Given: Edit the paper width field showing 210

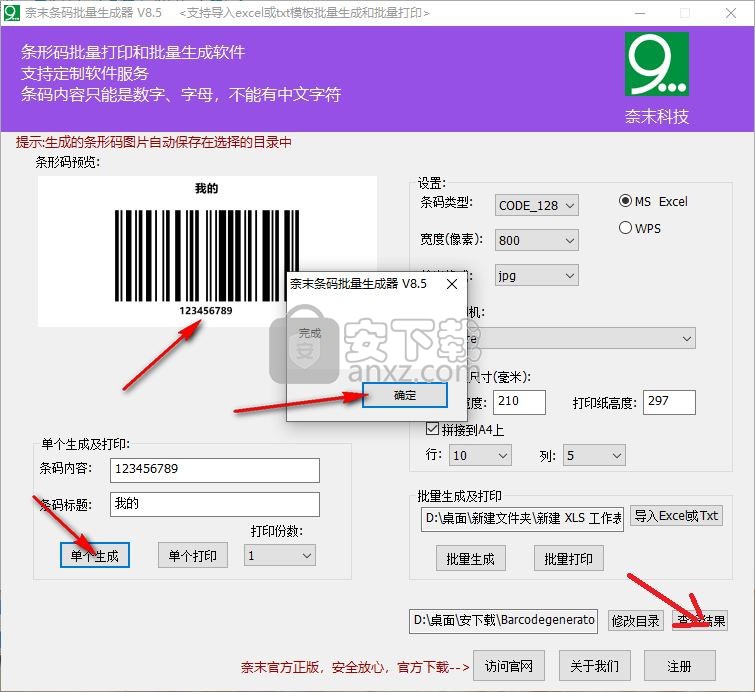Looking at the screenshot, I should 519,402.
